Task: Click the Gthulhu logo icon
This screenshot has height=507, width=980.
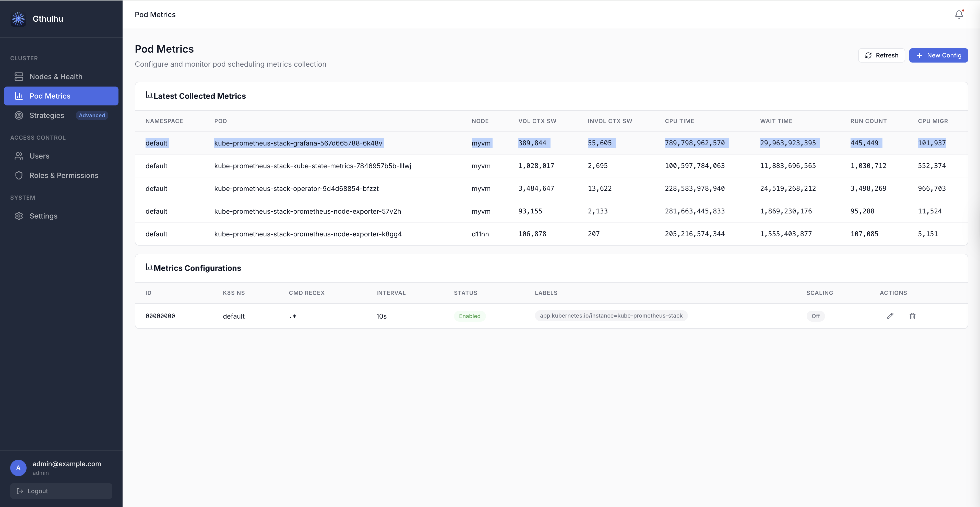Action: pos(18,19)
